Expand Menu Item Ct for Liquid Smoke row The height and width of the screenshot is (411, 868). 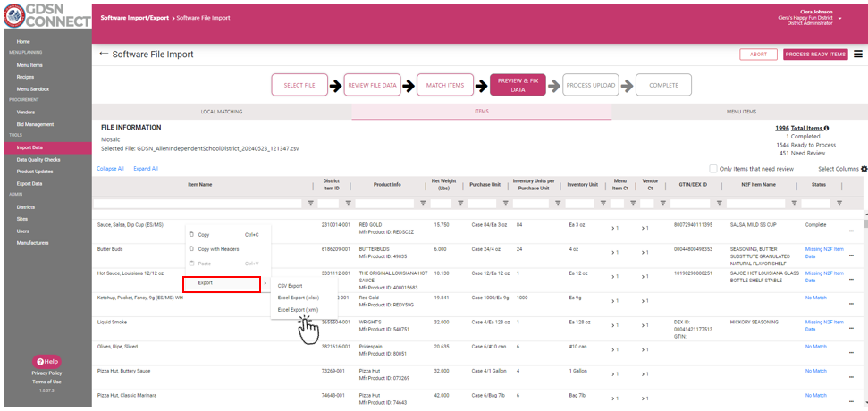point(615,325)
